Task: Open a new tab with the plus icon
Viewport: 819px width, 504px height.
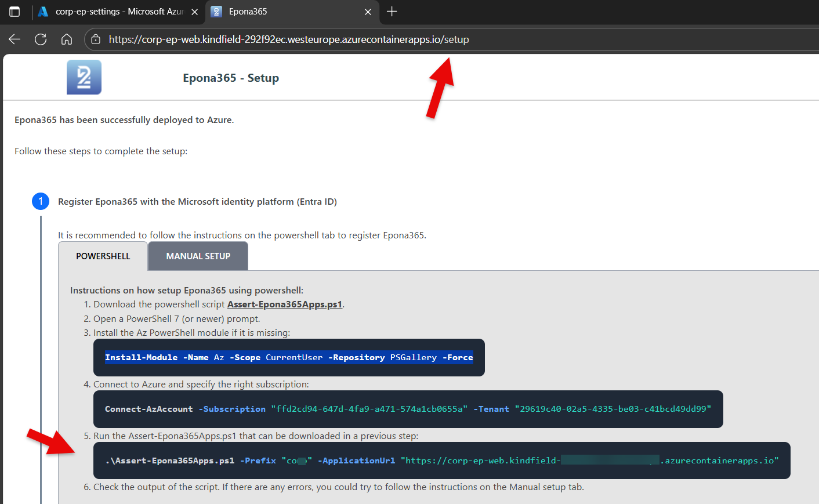Action: pyautogui.click(x=392, y=12)
